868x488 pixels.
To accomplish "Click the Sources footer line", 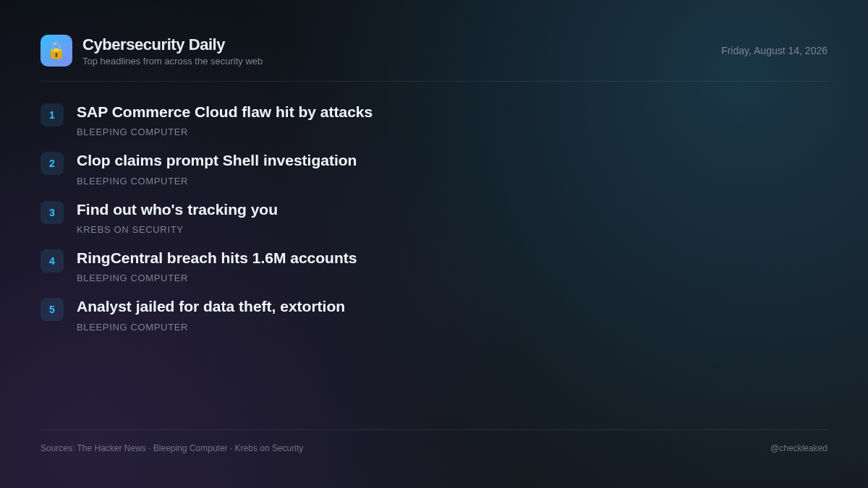I will [x=171, y=448].
